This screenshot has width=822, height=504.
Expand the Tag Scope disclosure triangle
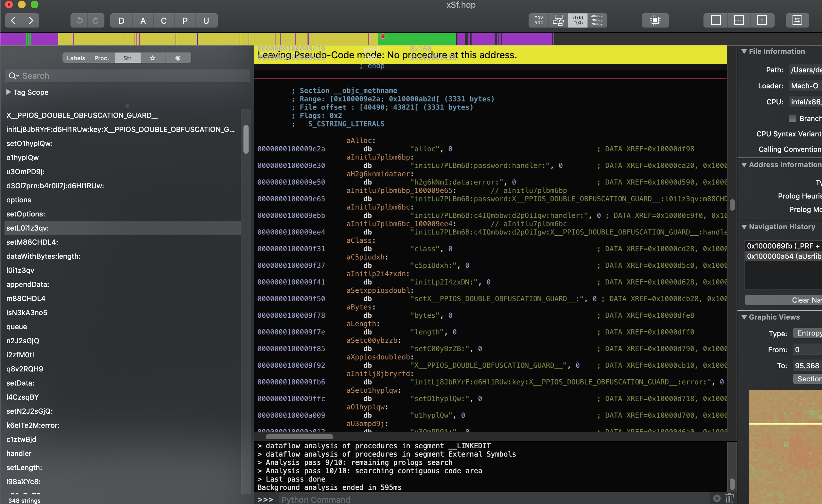coord(9,92)
